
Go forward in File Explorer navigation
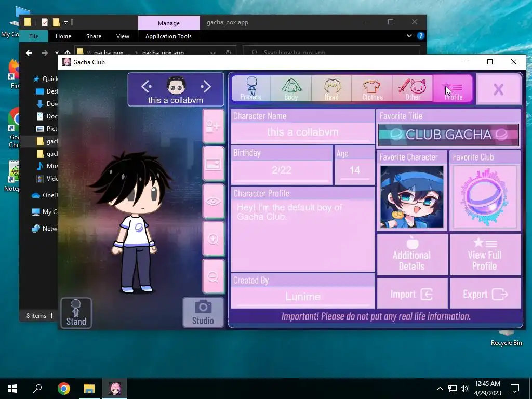[45, 53]
